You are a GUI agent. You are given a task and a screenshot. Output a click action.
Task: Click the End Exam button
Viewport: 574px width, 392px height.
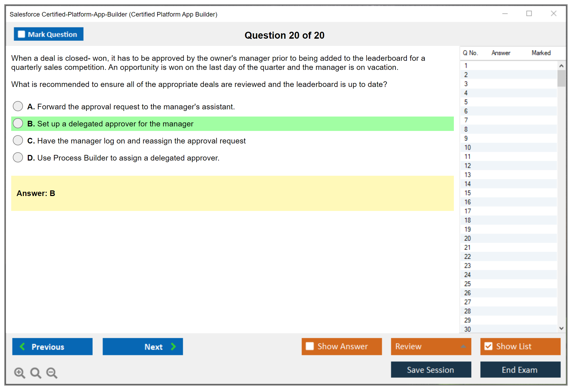click(x=520, y=370)
